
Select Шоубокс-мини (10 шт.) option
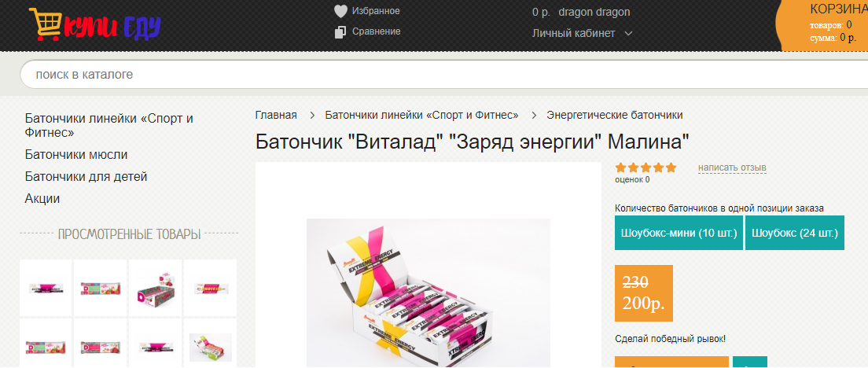click(678, 234)
